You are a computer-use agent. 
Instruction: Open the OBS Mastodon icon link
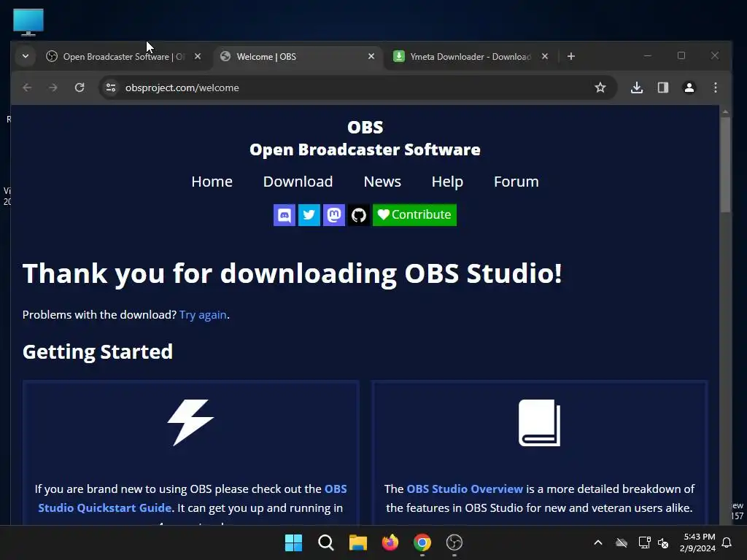[x=334, y=215]
